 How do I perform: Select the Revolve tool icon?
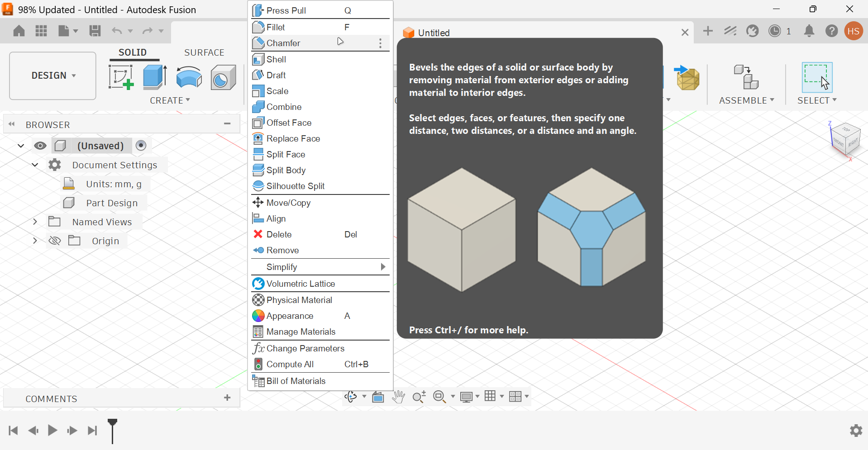coord(189,77)
